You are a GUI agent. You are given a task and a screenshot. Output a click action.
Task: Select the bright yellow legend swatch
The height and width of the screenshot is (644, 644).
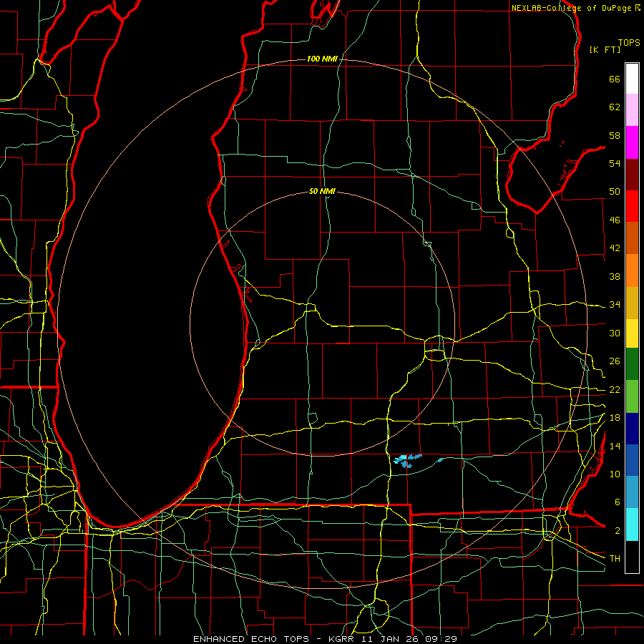pos(632,333)
